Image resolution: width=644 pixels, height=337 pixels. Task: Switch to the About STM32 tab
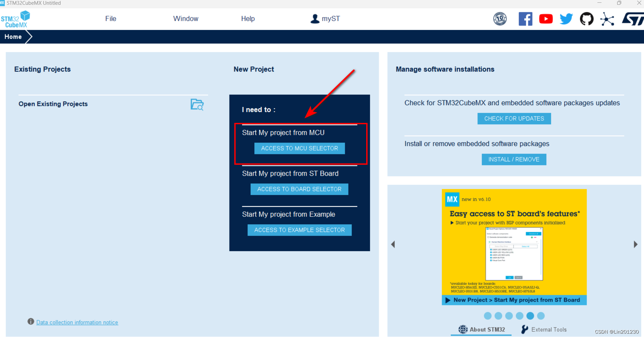481,330
